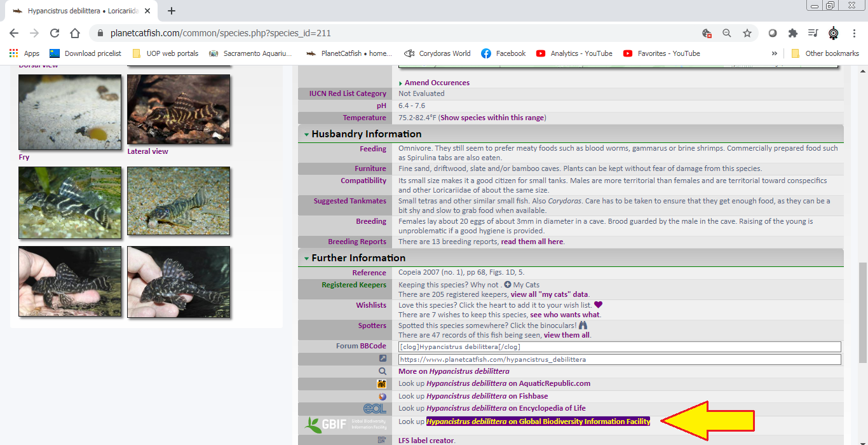Open the Facebook bookmark

point(503,53)
